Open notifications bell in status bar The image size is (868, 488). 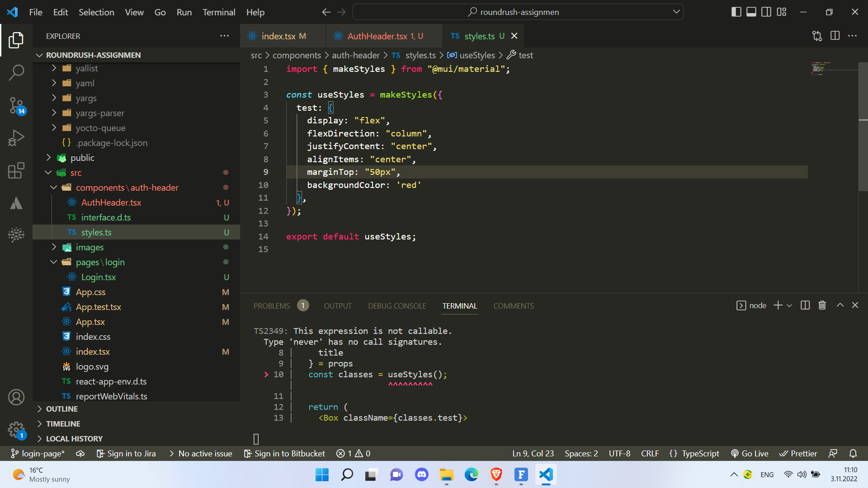point(853,453)
